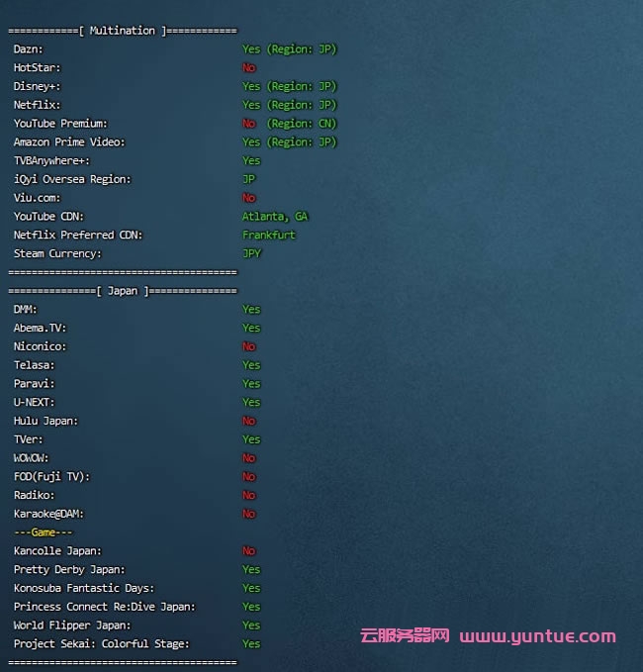Click the Frankfurt Netflix CDN value
The height and width of the screenshot is (672, 643).
269,236
